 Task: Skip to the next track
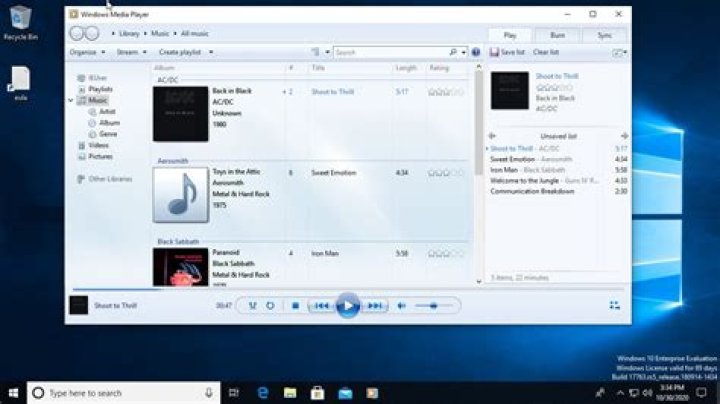point(375,306)
